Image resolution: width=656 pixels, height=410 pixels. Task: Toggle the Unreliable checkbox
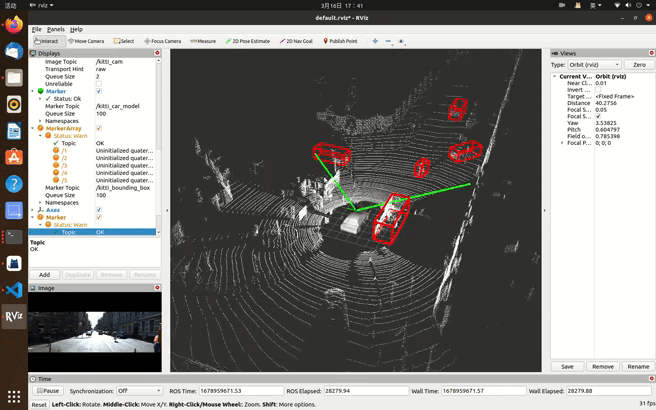tap(99, 84)
